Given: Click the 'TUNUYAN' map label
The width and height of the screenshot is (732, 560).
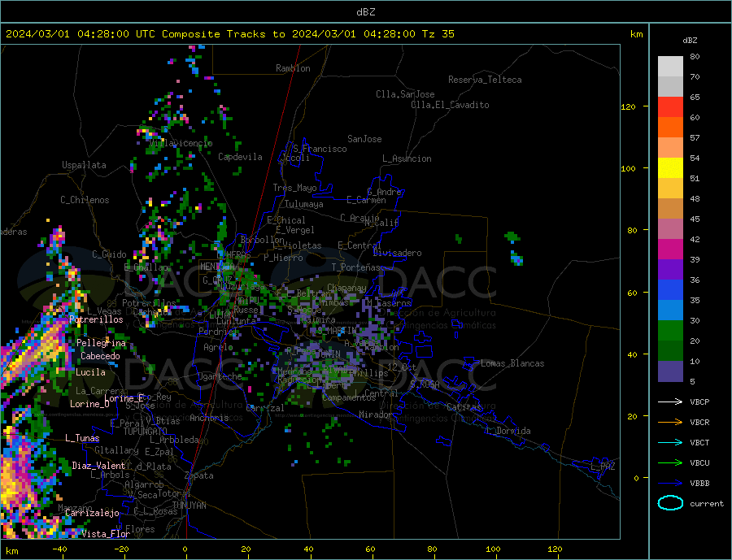Looking at the screenshot, I should [x=189, y=506].
